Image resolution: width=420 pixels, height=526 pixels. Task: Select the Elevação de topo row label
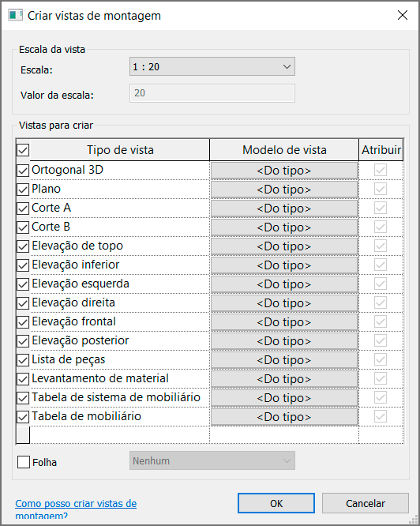pyautogui.click(x=77, y=246)
